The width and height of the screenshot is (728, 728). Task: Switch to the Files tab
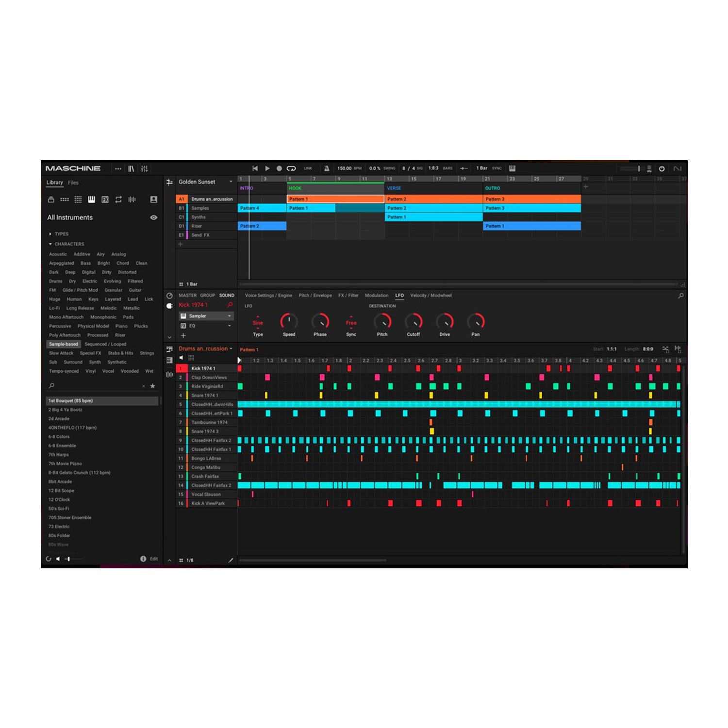point(73,183)
